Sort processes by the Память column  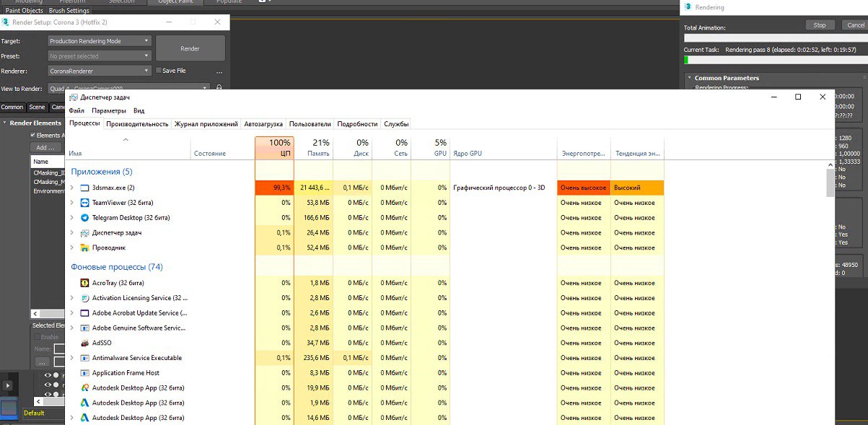[x=314, y=148]
